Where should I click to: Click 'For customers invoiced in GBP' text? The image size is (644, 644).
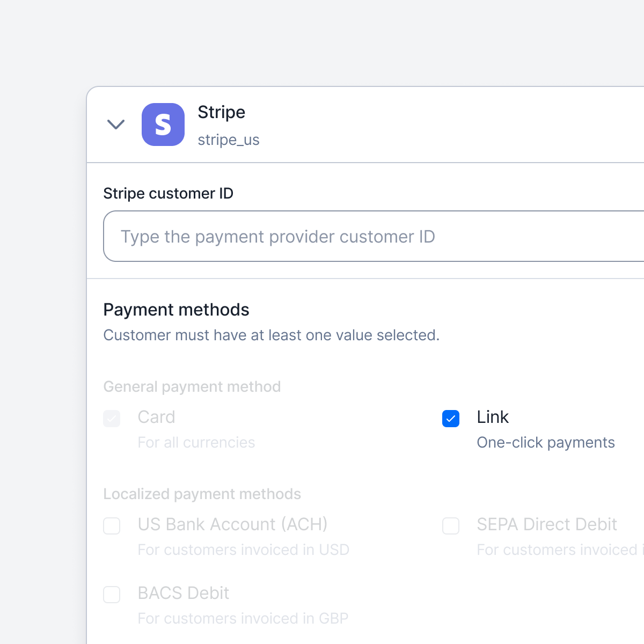243,618
